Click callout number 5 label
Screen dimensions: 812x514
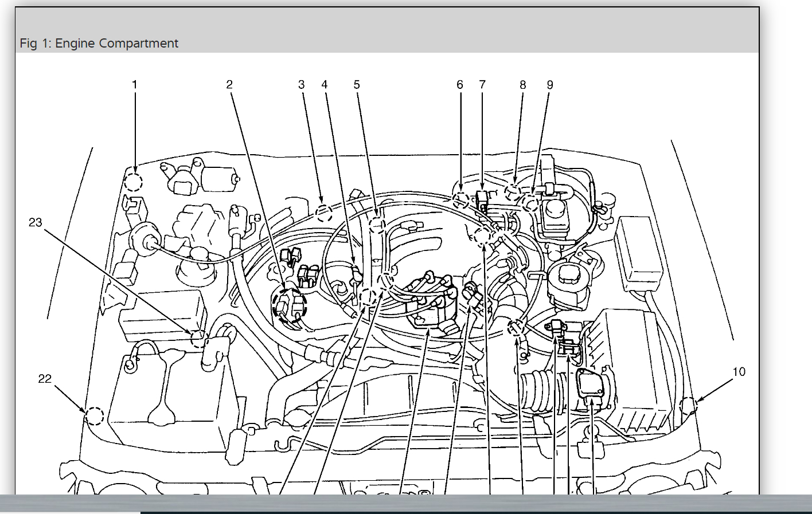(357, 85)
